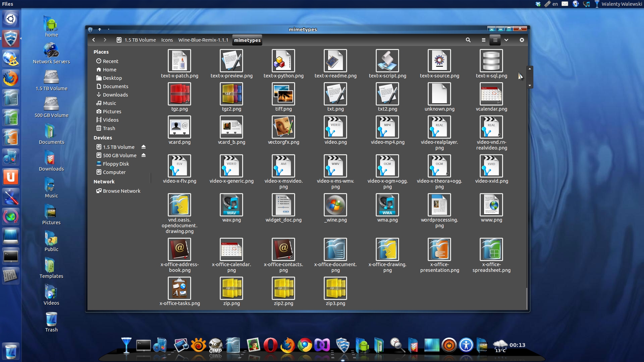Viewport: 644px width, 362px height.
Task: Launch Chrome from bottom dock
Action: [305, 345]
